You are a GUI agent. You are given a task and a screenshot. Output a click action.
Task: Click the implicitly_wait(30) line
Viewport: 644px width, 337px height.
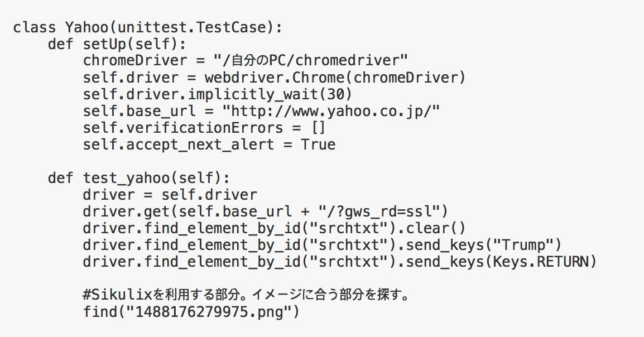tap(218, 94)
